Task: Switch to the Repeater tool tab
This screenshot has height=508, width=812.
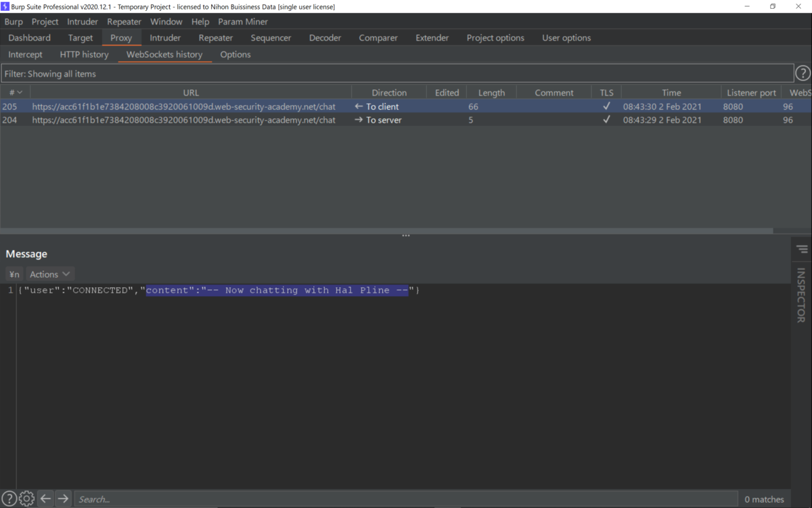Action: tap(215, 38)
